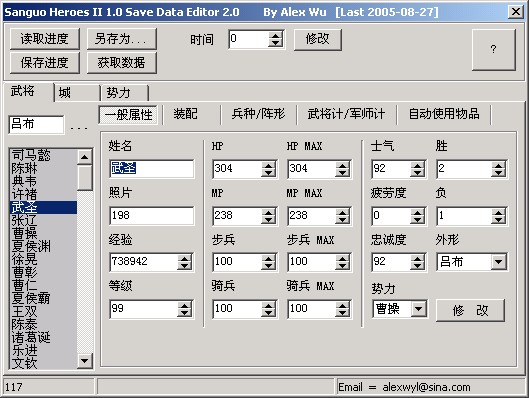
Task: Click the search field containing 吕布
Action: 36,124
